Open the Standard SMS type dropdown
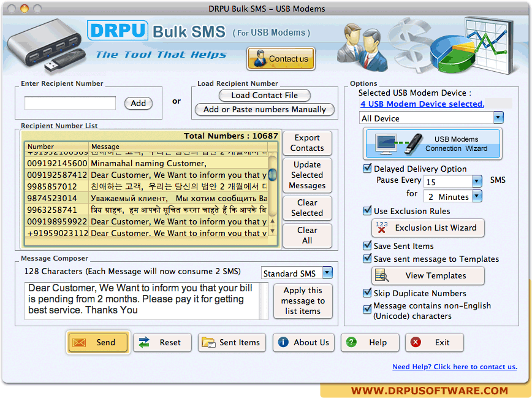The image size is (532, 398). [x=327, y=273]
